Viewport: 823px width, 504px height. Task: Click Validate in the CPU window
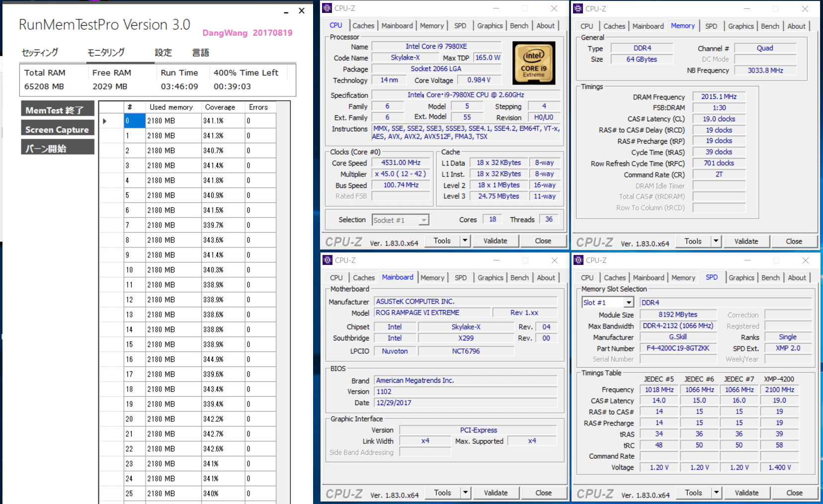495,241
